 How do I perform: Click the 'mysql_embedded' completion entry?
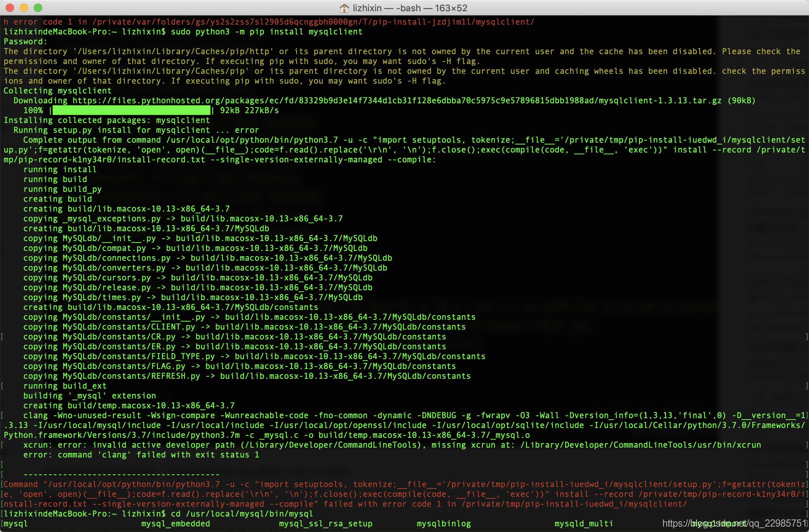[176, 524]
